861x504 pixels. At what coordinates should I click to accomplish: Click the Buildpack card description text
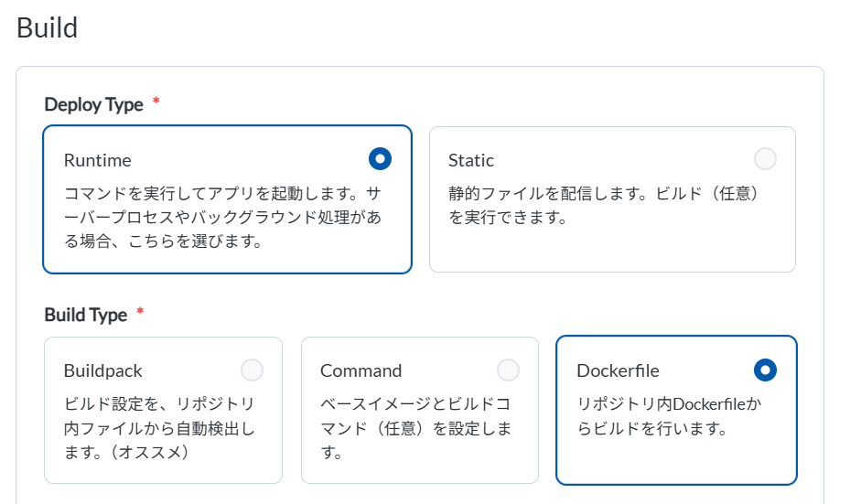[160, 428]
